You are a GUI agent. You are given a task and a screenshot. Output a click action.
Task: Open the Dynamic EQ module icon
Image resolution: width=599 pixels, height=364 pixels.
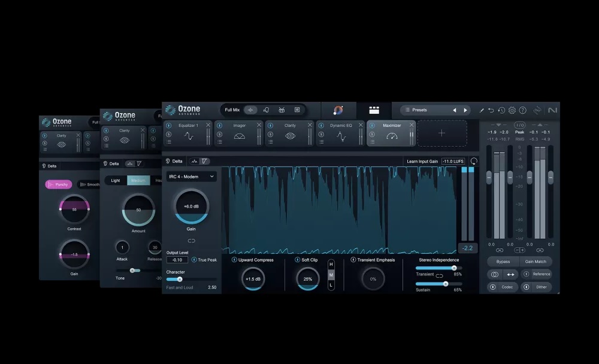tap(341, 136)
